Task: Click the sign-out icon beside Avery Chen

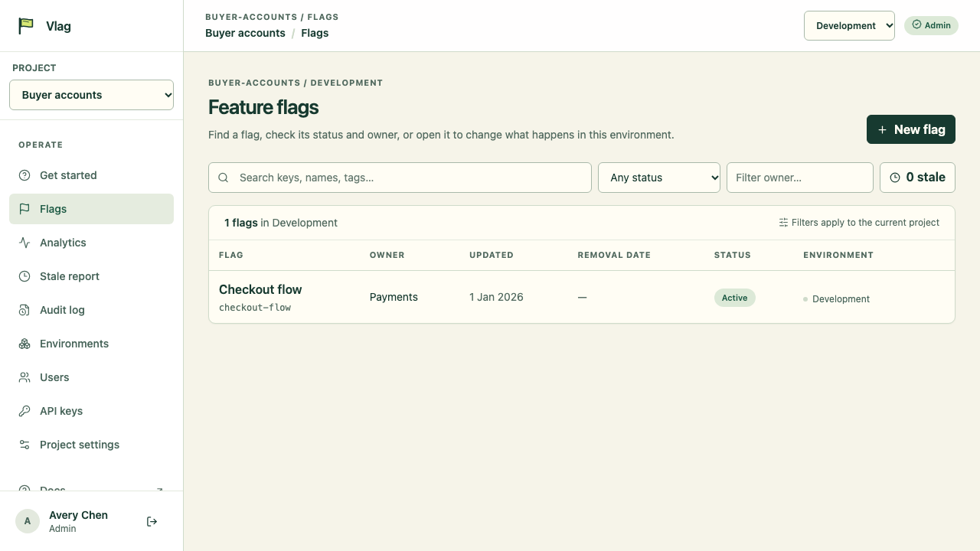Action: (x=152, y=522)
